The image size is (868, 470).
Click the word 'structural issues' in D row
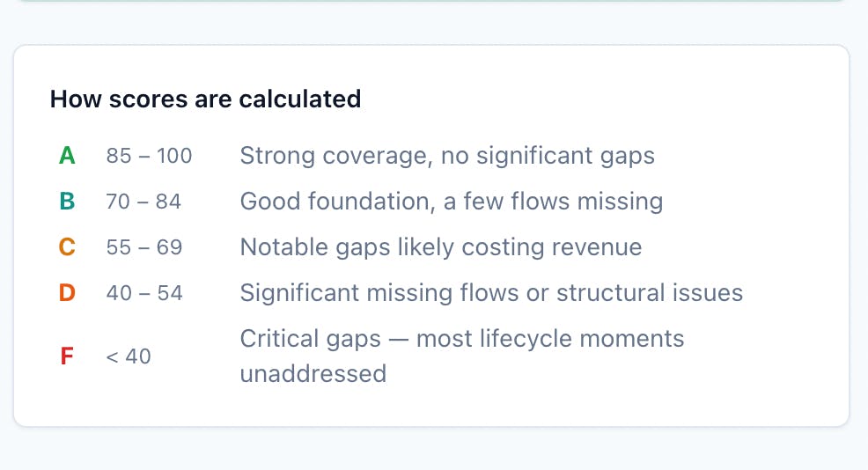click(x=650, y=293)
